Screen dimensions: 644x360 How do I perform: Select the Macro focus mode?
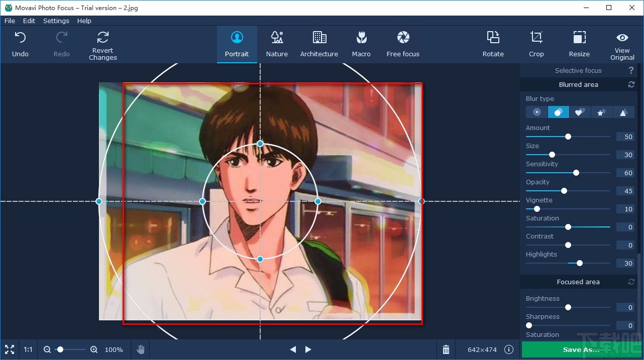(x=361, y=44)
